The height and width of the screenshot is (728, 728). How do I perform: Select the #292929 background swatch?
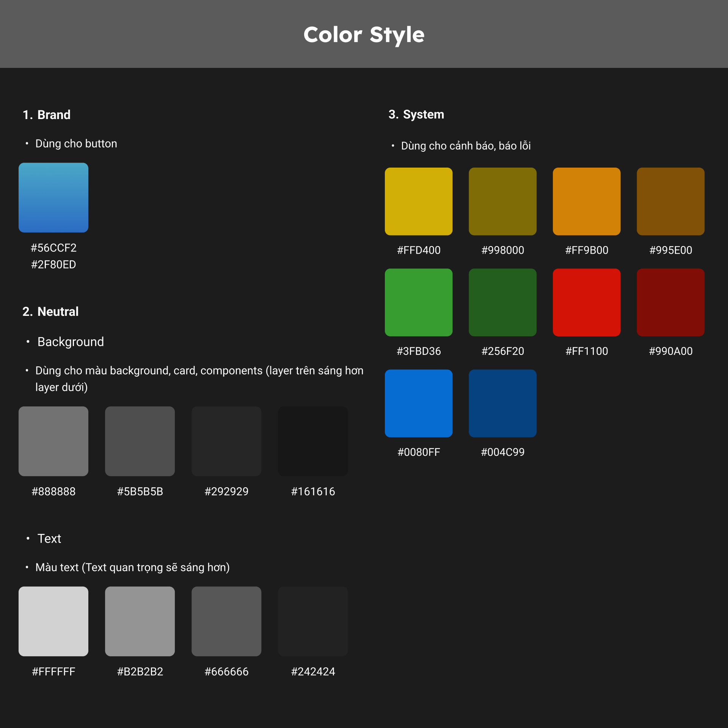(x=226, y=441)
